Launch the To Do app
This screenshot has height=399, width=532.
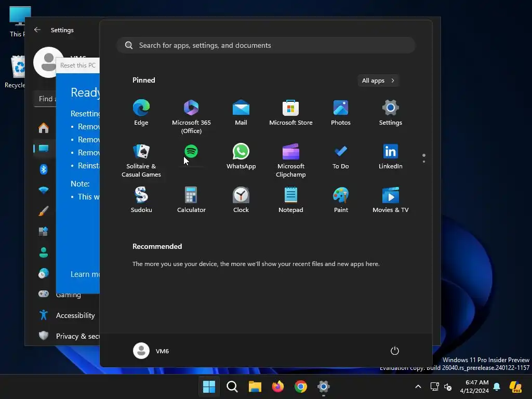(341, 156)
